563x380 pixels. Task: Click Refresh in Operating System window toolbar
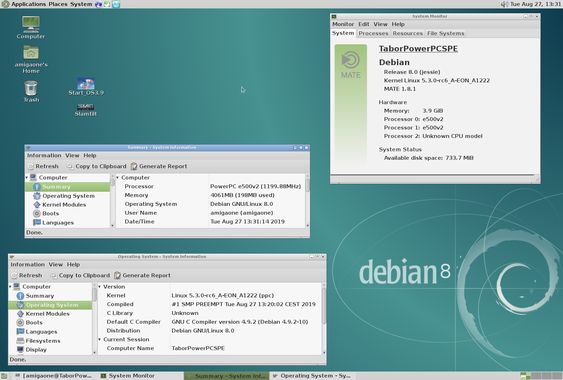point(27,275)
